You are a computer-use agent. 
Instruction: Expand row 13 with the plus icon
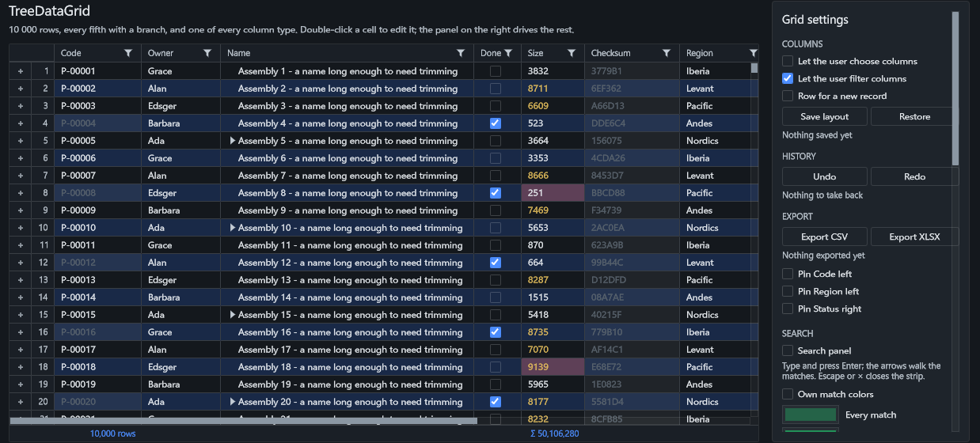click(x=21, y=280)
